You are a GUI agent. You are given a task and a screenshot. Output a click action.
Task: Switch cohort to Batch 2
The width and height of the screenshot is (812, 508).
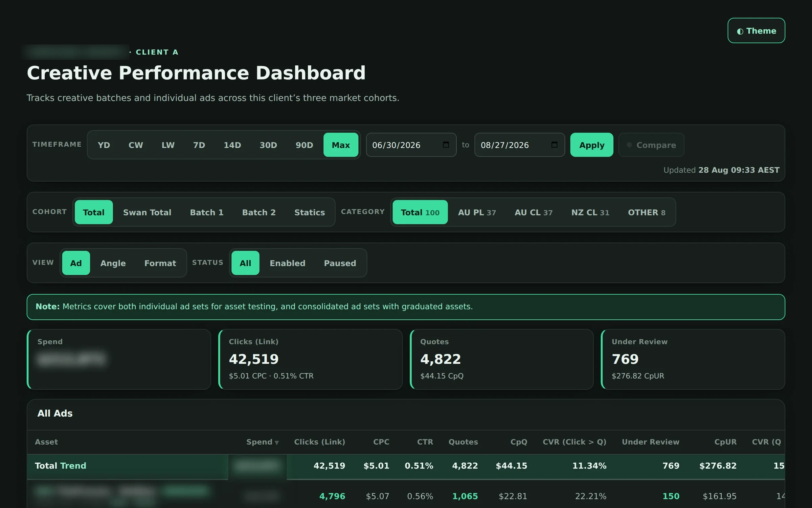(x=259, y=212)
